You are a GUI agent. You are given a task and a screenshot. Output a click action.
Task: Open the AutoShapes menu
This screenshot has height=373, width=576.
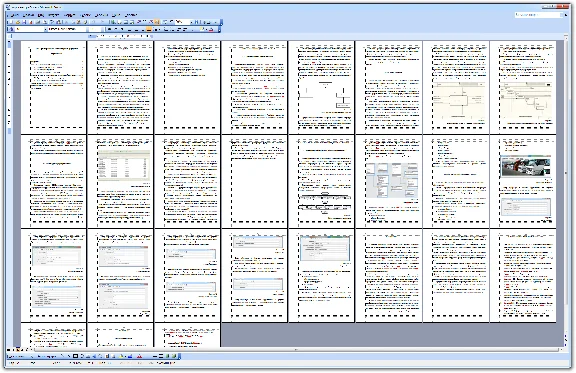[x=47, y=356]
